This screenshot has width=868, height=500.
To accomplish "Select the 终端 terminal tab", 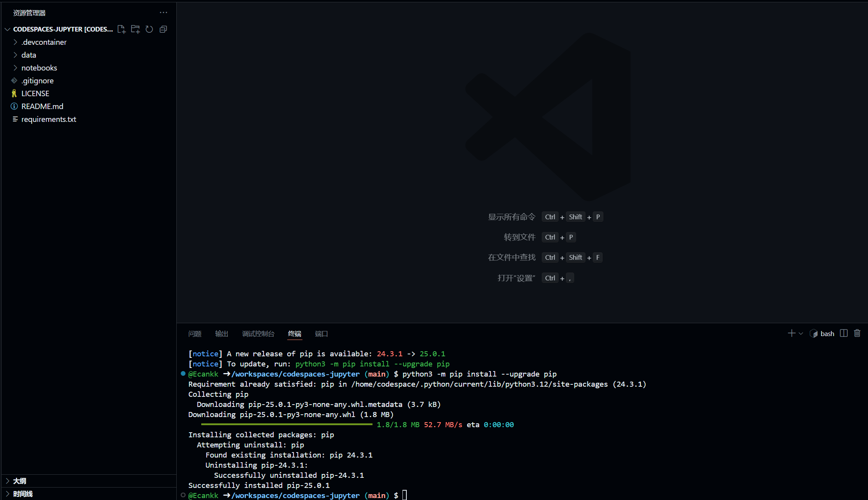I will pyautogui.click(x=295, y=334).
